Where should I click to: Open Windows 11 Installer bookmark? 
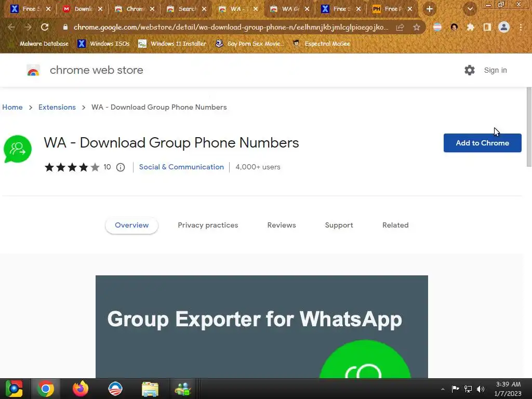pyautogui.click(x=172, y=44)
